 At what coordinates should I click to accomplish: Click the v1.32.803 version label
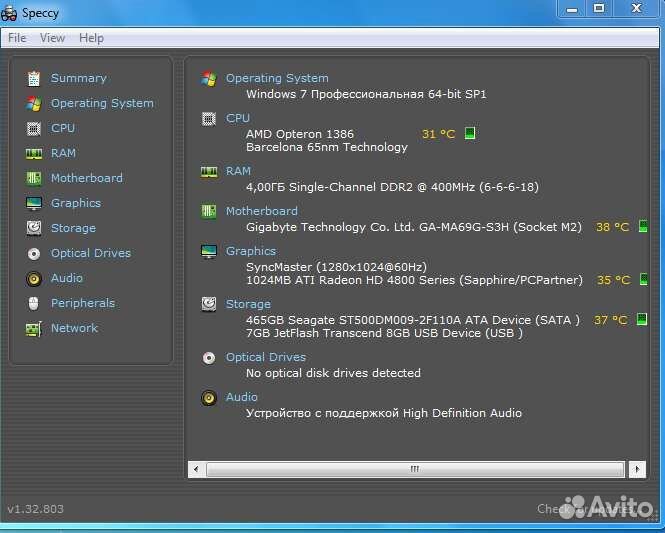tap(36, 509)
